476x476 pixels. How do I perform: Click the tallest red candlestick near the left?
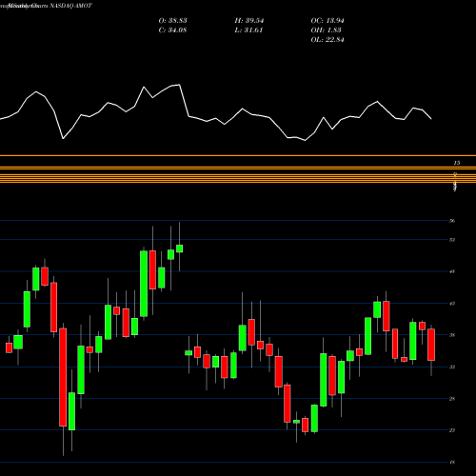click(63, 377)
